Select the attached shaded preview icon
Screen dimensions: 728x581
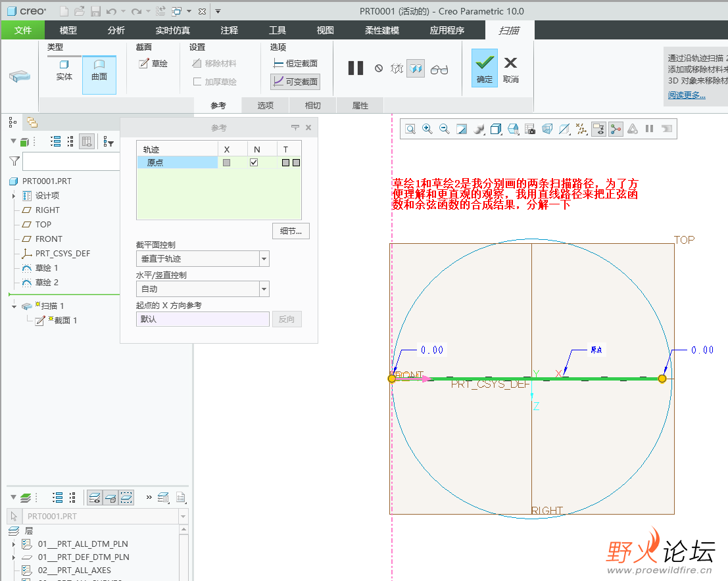tap(416, 68)
